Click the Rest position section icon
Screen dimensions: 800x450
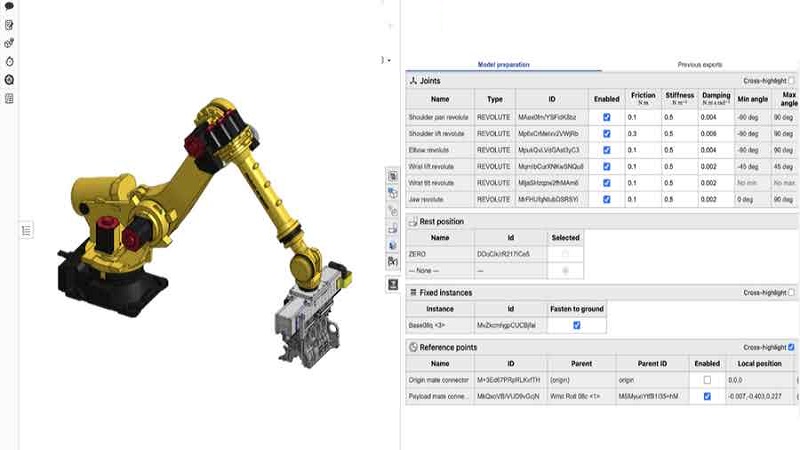pos(413,221)
